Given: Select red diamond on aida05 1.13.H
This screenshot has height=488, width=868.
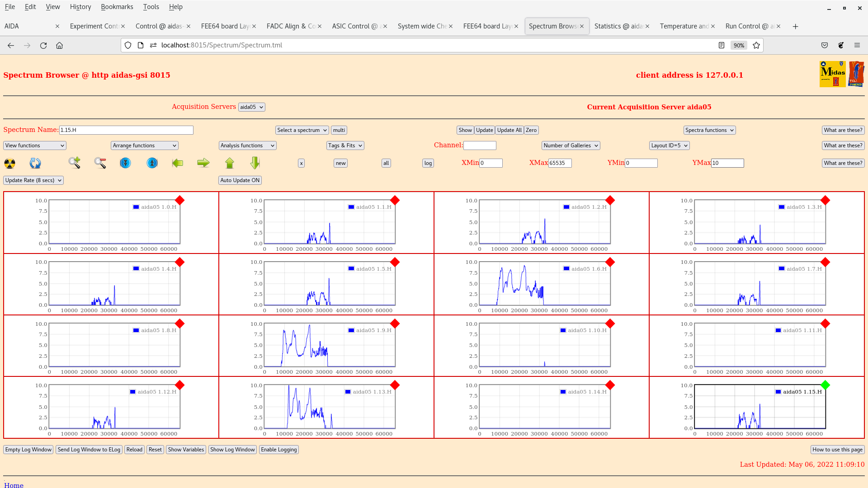Looking at the screenshot, I should 395,385.
